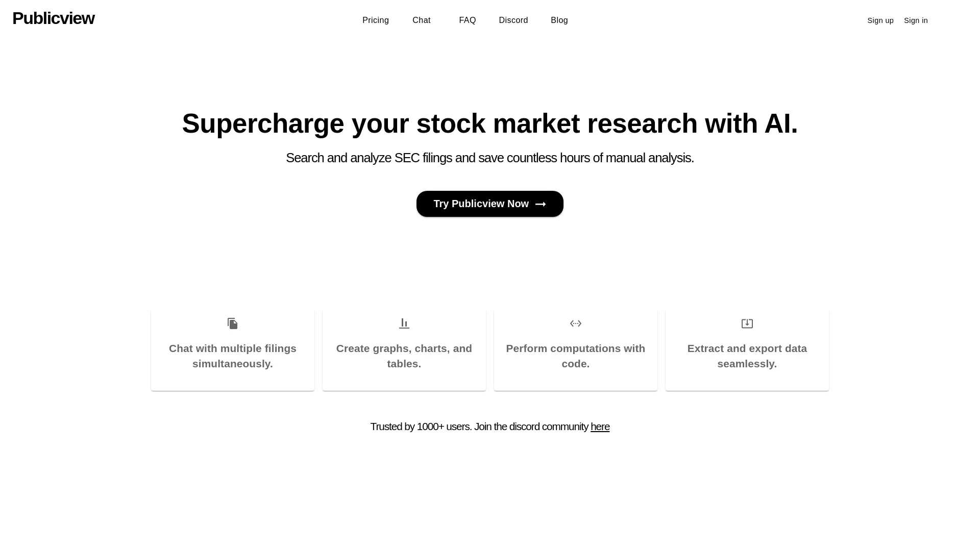Open the Publicview home logo
This screenshot has height=551, width=980.
[53, 18]
